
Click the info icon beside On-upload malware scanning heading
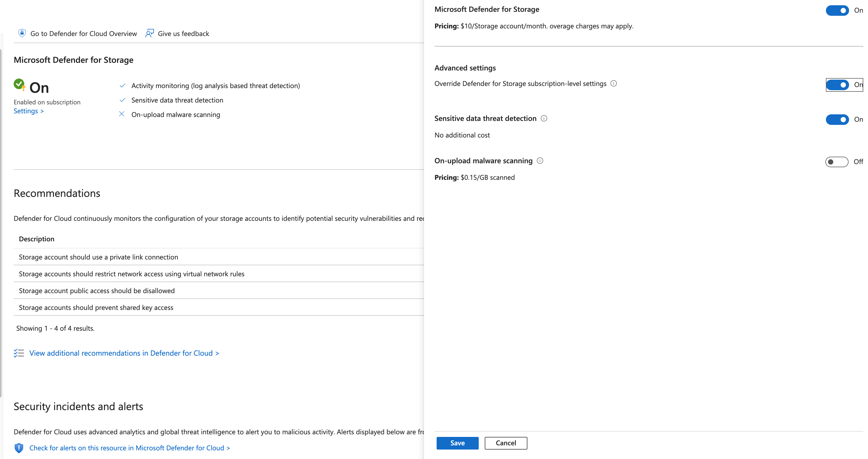[540, 161]
